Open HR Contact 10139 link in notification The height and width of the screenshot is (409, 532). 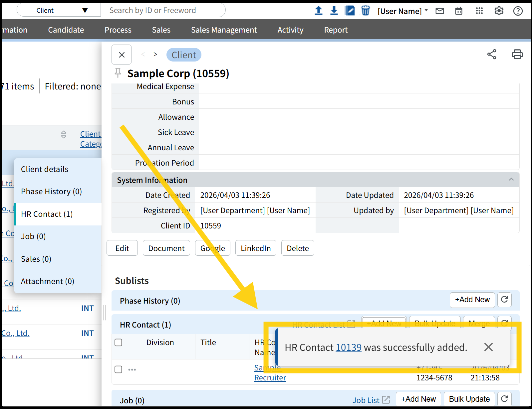point(348,347)
